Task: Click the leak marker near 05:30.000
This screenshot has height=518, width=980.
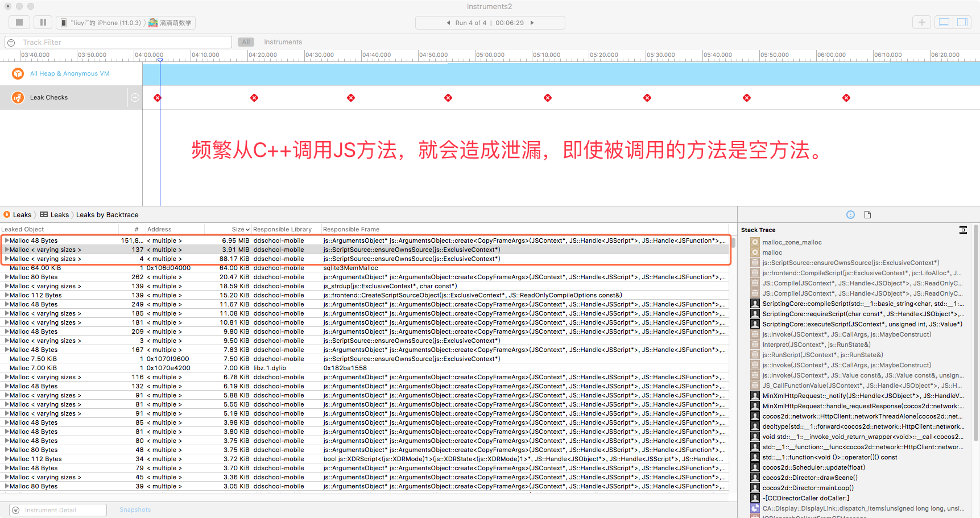Action: (x=647, y=98)
